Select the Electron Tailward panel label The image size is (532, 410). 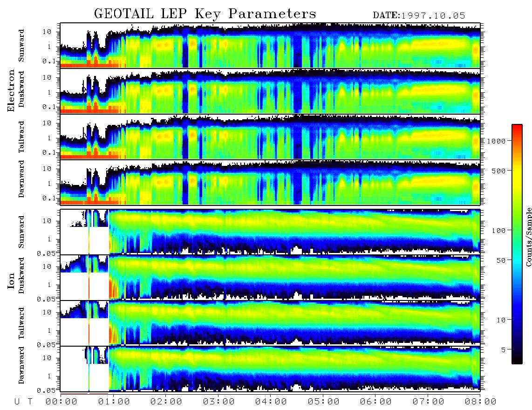21,137
